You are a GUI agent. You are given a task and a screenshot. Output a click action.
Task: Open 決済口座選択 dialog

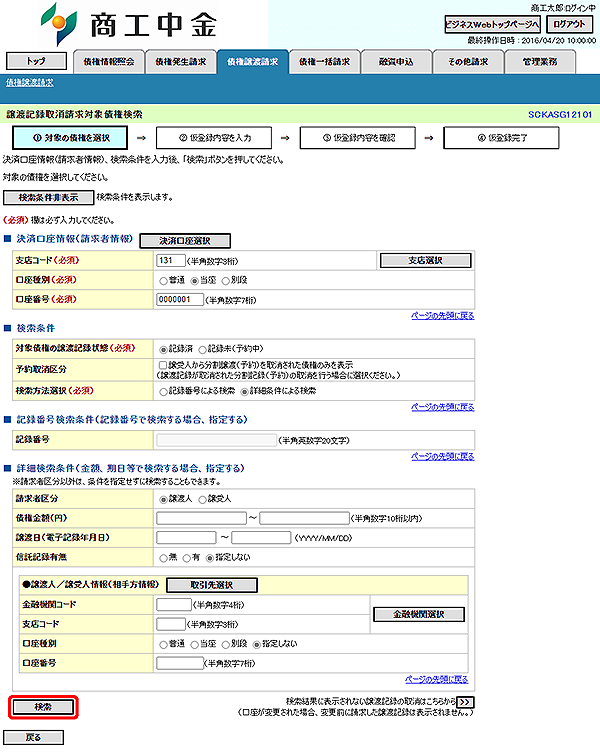coord(185,241)
